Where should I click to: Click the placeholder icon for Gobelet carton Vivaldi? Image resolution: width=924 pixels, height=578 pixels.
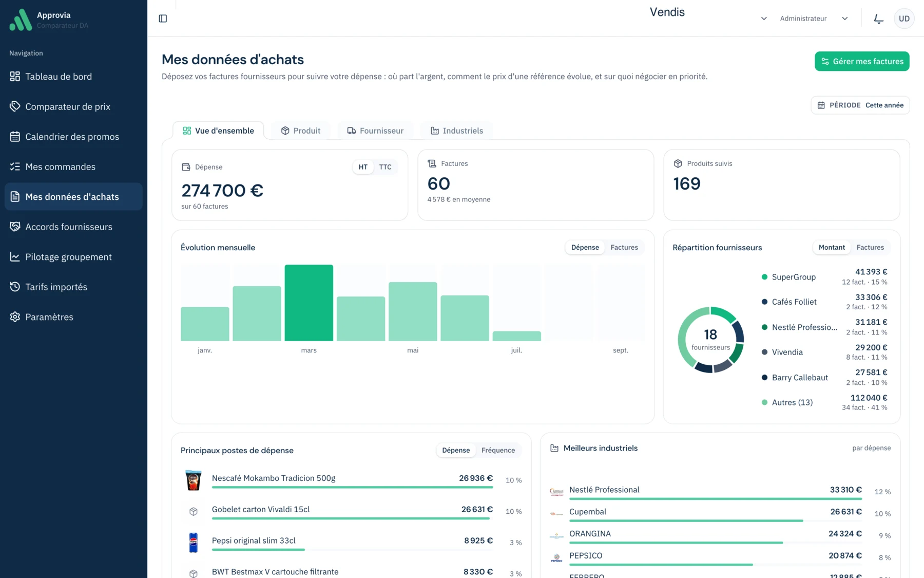click(194, 511)
